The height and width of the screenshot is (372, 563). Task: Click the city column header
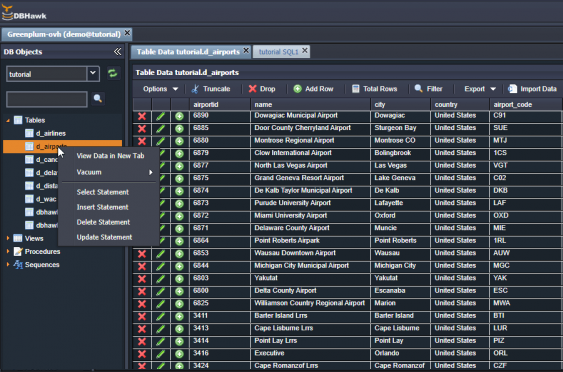pos(401,104)
